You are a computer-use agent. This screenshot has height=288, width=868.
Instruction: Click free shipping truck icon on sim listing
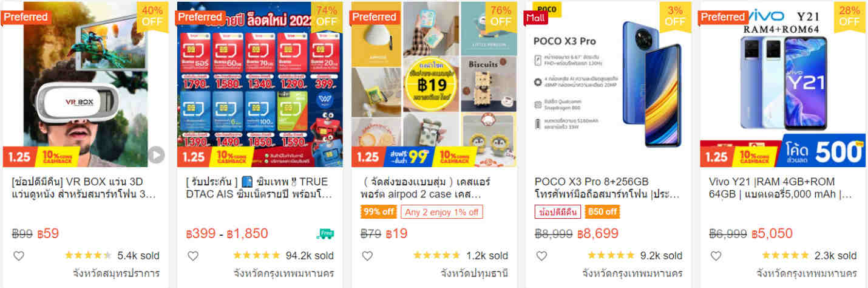coord(325,233)
